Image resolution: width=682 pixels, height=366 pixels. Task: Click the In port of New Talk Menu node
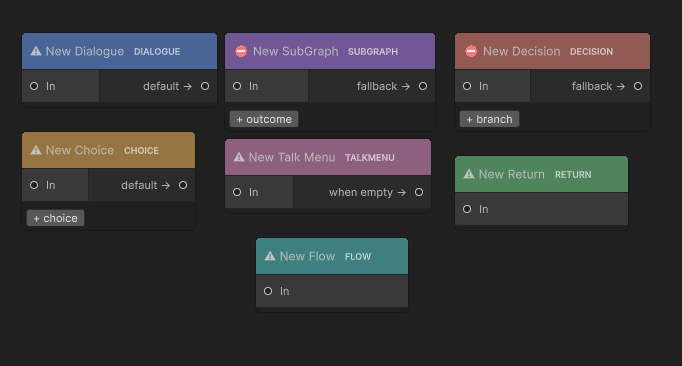(237, 192)
